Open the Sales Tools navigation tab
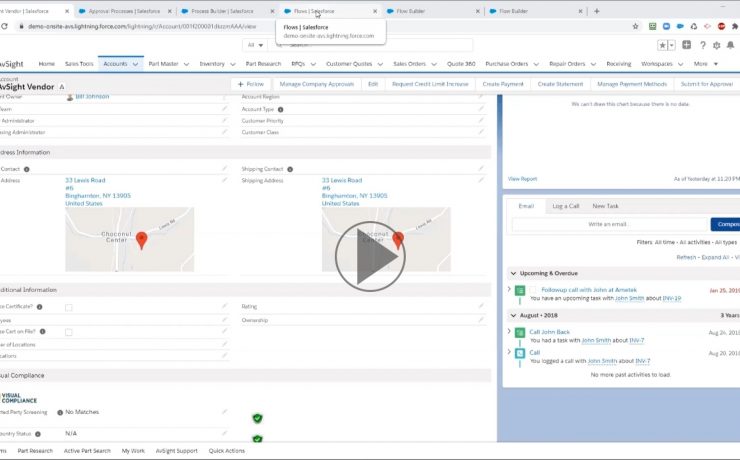 point(79,64)
